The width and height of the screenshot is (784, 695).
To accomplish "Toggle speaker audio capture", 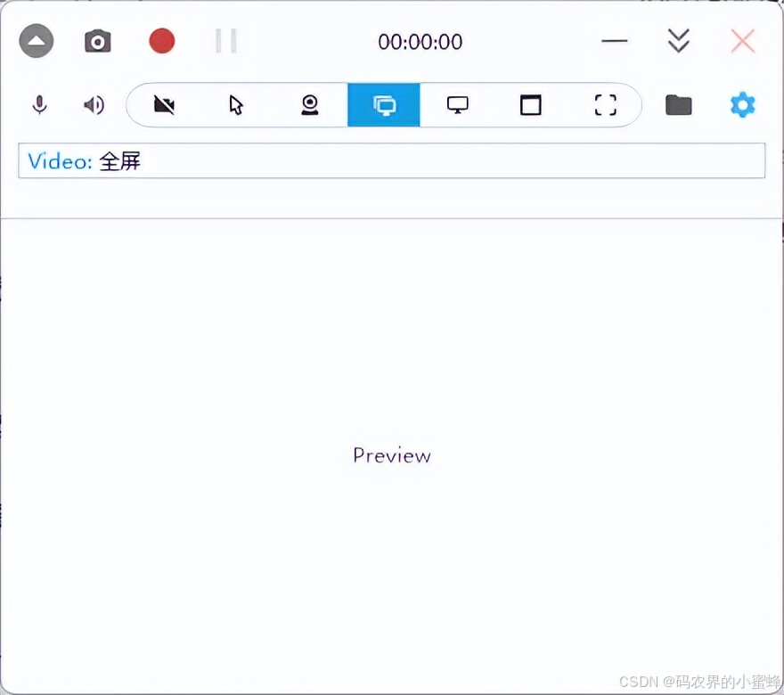I will [94, 105].
